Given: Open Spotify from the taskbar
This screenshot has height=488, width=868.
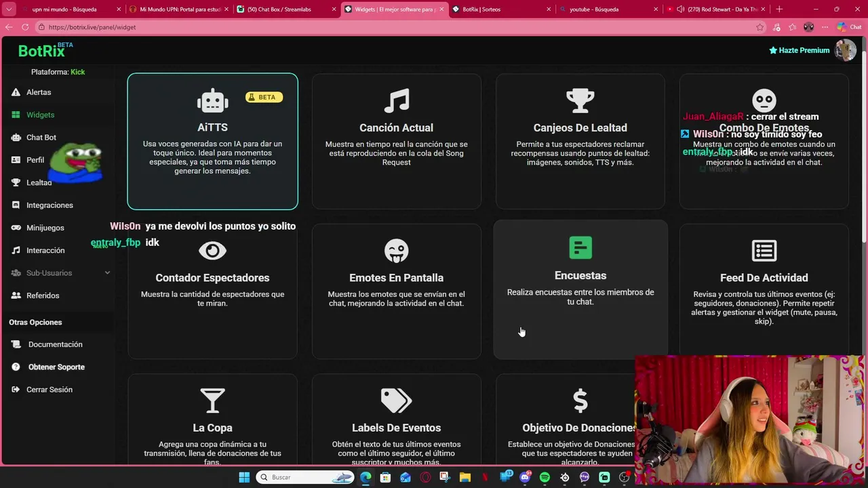Looking at the screenshot, I should (x=545, y=477).
